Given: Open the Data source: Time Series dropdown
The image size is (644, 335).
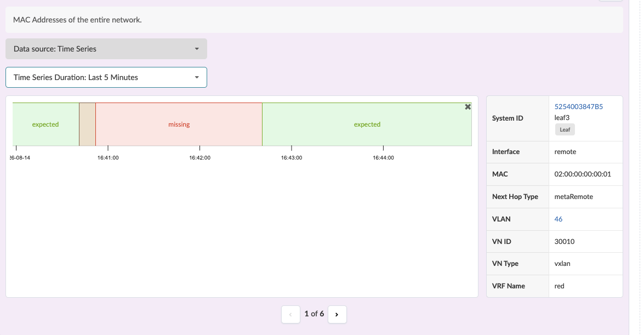Looking at the screenshot, I should tap(106, 49).
